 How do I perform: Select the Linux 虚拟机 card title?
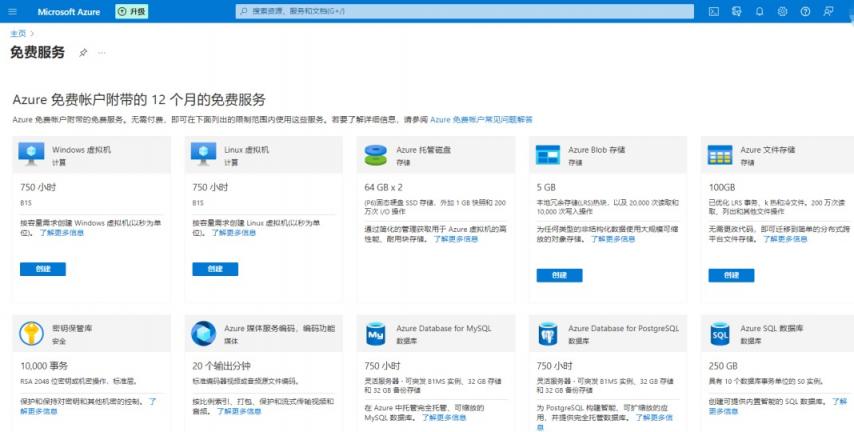click(x=246, y=149)
